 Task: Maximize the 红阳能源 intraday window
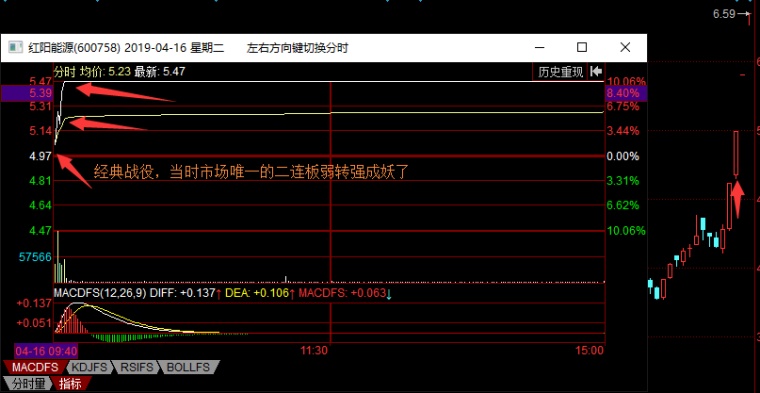point(582,47)
